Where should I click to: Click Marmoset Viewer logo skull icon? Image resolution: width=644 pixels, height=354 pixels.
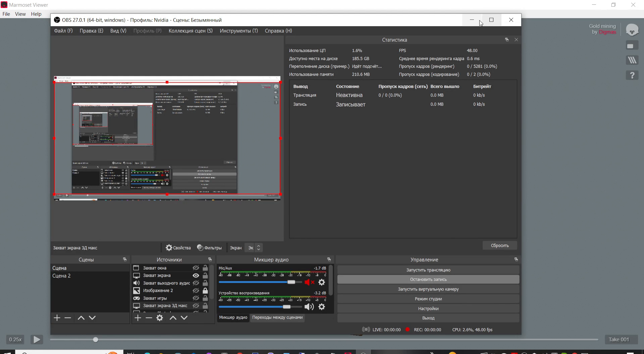click(x=632, y=30)
